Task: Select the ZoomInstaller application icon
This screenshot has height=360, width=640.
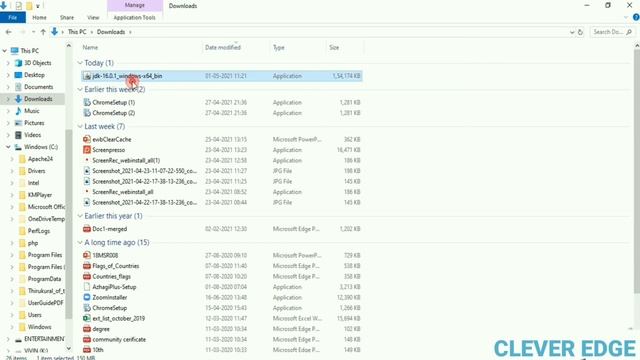Action: click(87, 298)
